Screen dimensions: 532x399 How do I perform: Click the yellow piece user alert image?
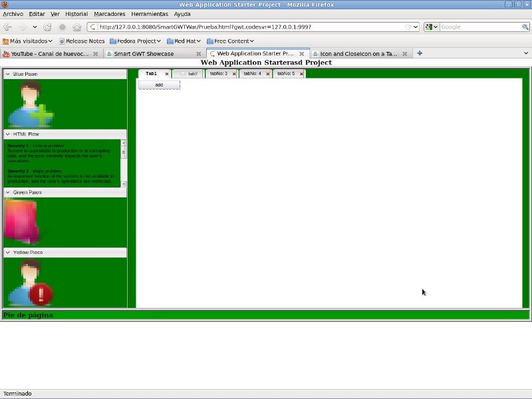(x=31, y=283)
